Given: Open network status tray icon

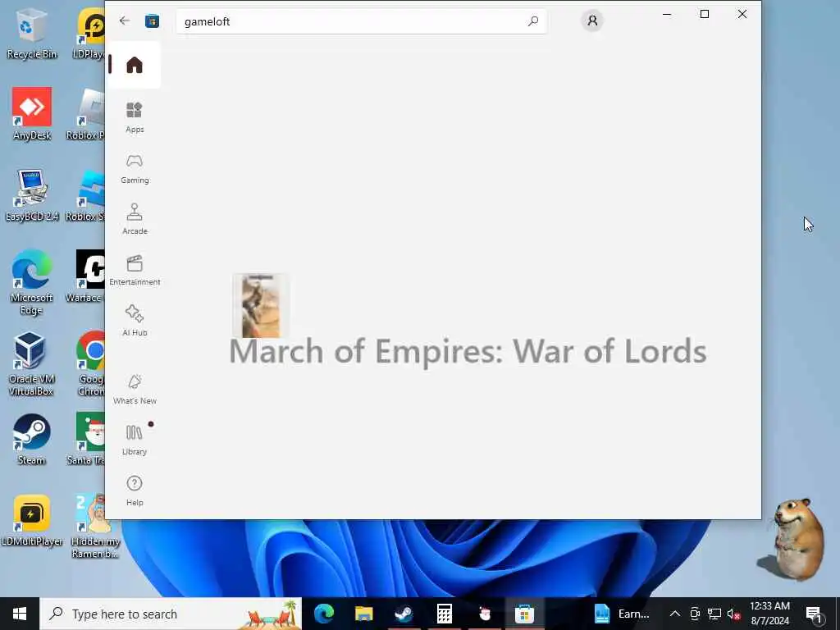Looking at the screenshot, I should coord(714,614).
